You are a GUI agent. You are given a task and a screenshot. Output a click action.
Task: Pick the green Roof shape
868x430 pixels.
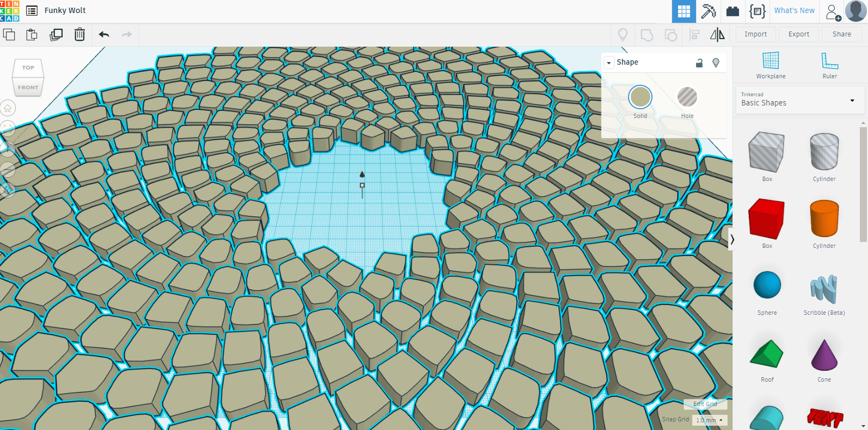767,354
